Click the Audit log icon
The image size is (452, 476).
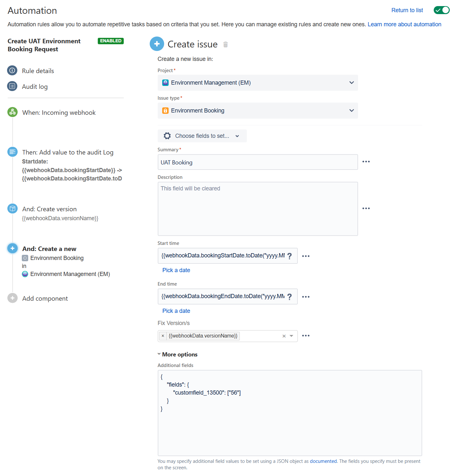(12, 86)
